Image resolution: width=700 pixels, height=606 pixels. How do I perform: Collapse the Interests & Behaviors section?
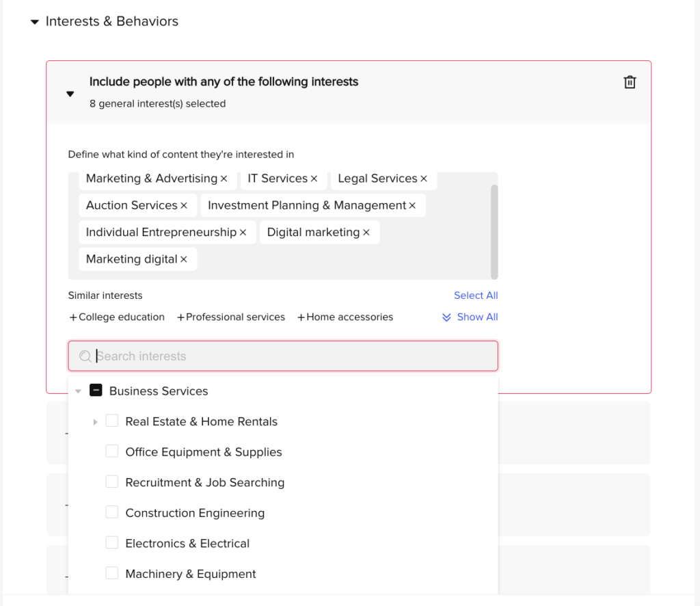[35, 21]
